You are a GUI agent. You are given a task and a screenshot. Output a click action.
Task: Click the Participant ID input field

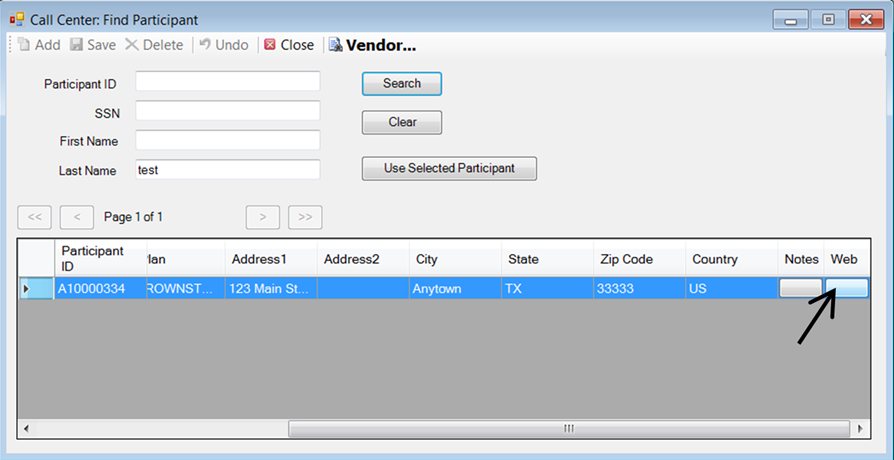(x=227, y=82)
